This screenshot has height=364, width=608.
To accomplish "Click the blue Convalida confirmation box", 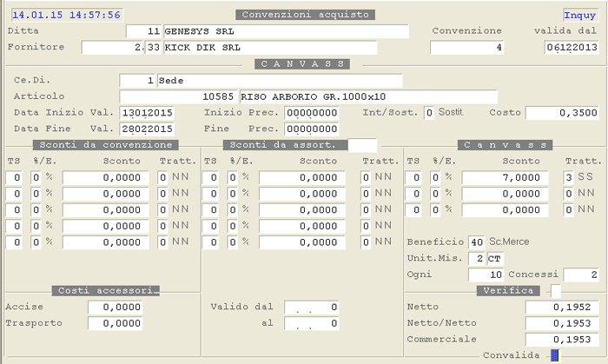I will point(555,355).
